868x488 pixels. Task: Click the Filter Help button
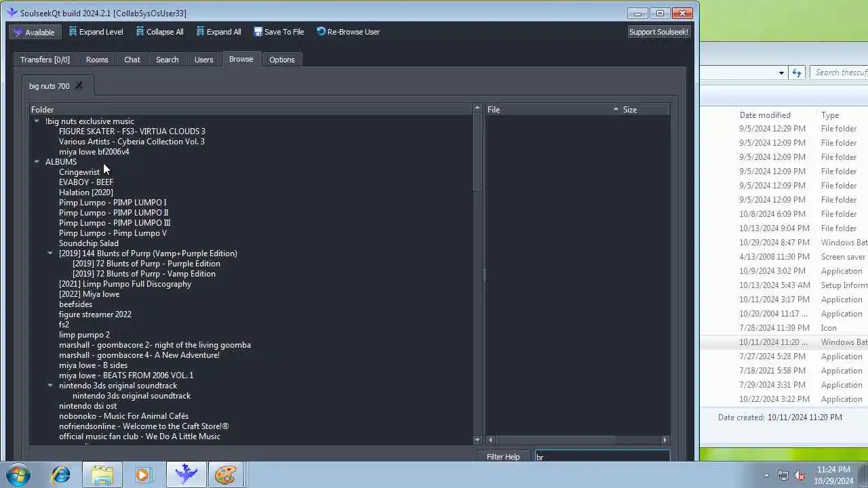(503, 457)
